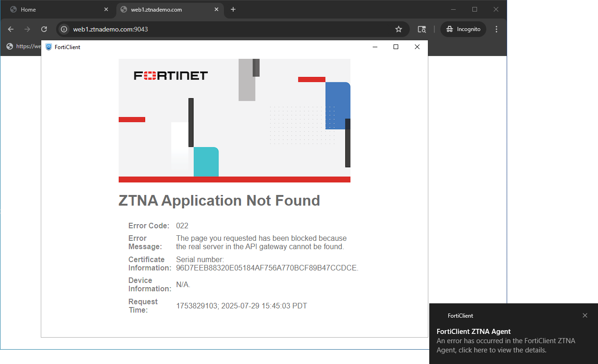Switch to the web1.ztnademo.com tab
The width and height of the screenshot is (598, 364).
(x=170, y=10)
